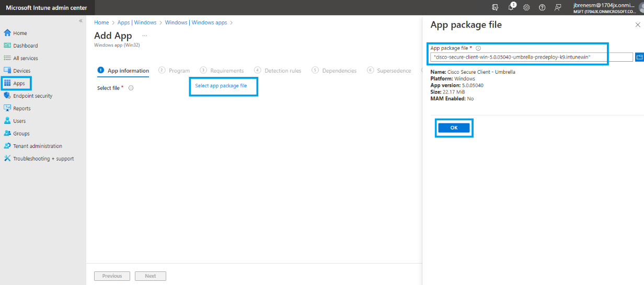Click the Size: 22.17 MiB text
Screen dimensions: 644x285
(x=448, y=92)
